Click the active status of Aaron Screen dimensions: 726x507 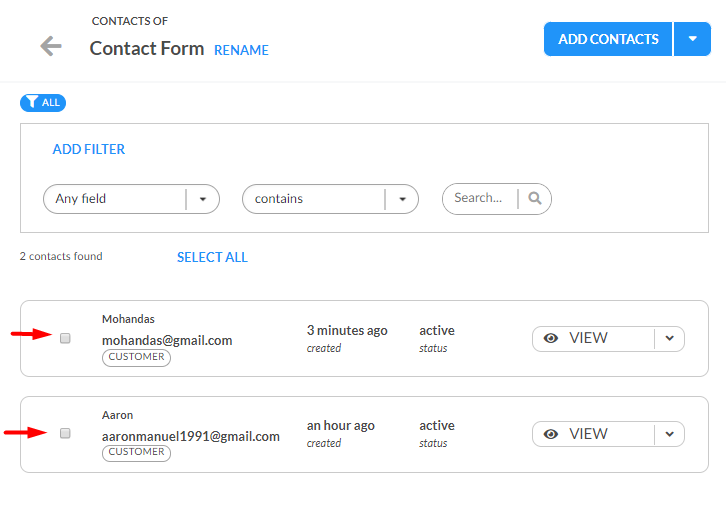pyautogui.click(x=437, y=426)
